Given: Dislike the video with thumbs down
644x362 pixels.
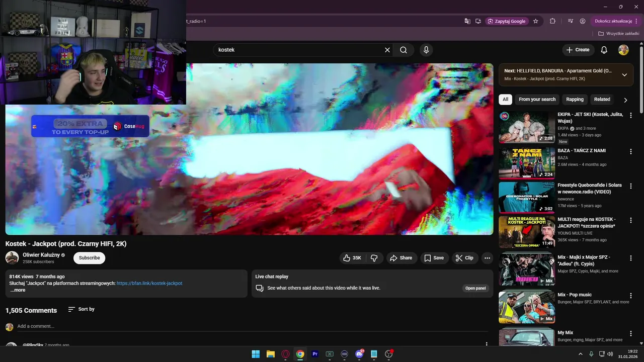Looking at the screenshot, I should [x=374, y=258].
